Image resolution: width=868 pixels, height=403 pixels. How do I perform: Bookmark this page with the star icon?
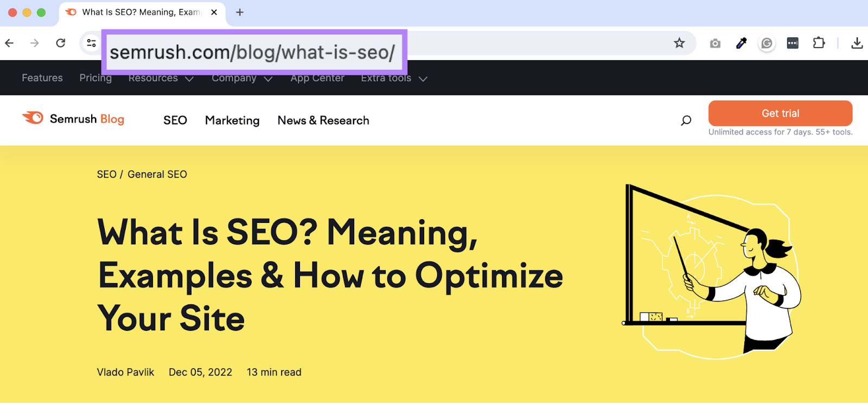(679, 43)
